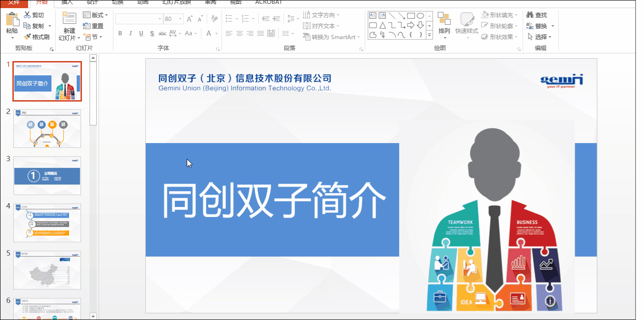The height and width of the screenshot is (320, 644).
Task: Insert a new slide via 新建幻灯片 icon
Action: click(69, 20)
